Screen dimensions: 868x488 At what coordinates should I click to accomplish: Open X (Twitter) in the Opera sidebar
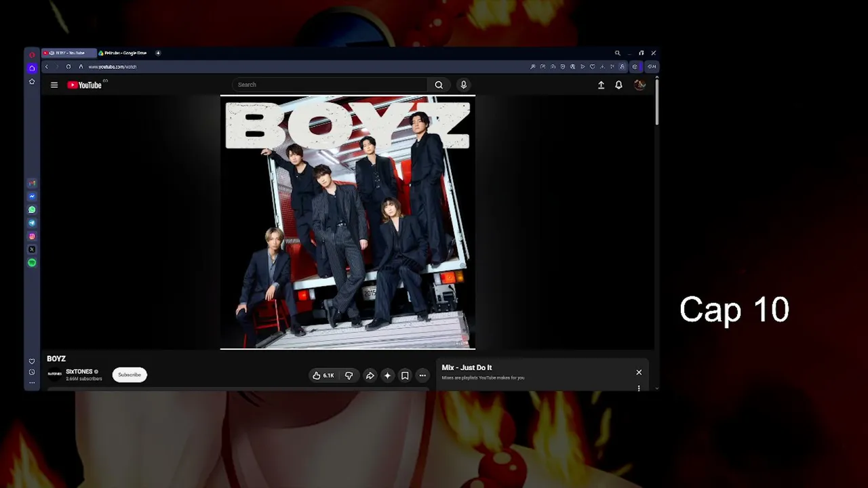coord(32,249)
